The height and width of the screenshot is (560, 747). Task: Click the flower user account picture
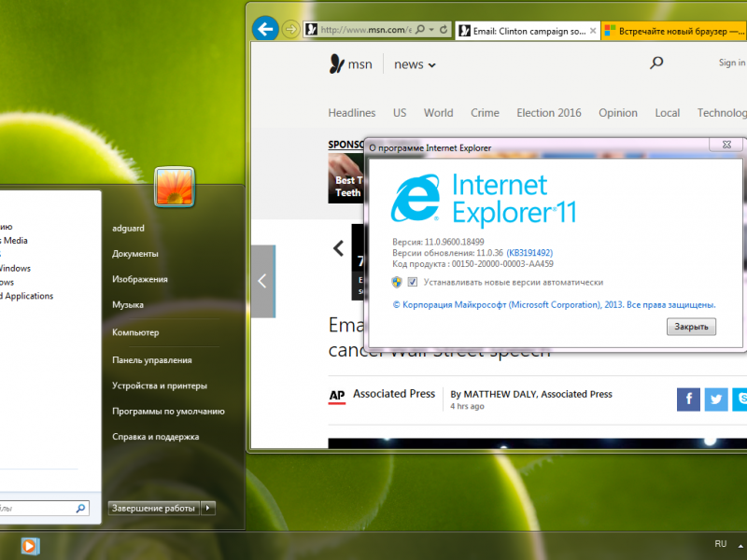pyautogui.click(x=175, y=187)
